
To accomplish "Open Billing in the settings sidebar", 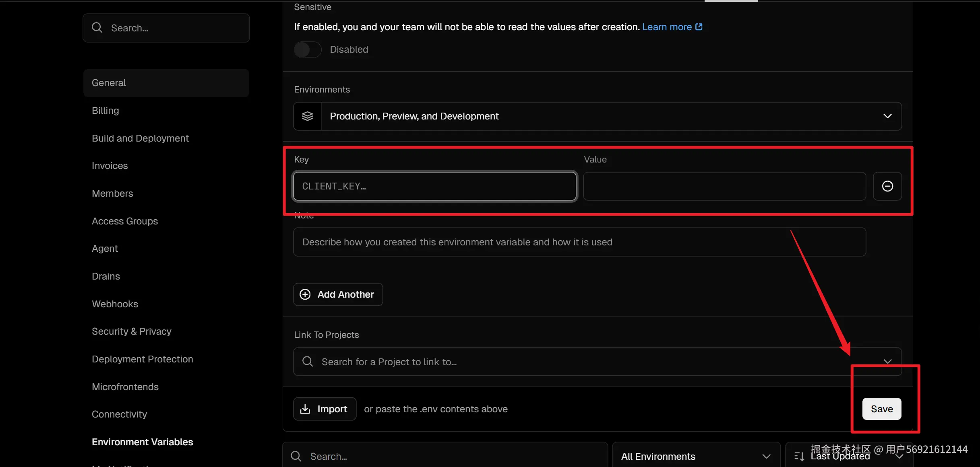I will click(x=105, y=110).
